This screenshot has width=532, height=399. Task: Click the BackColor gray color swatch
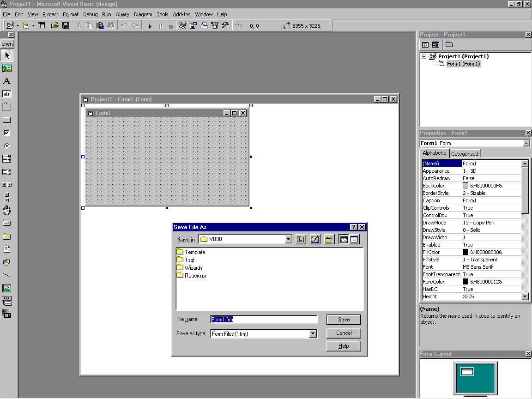point(465,186)
